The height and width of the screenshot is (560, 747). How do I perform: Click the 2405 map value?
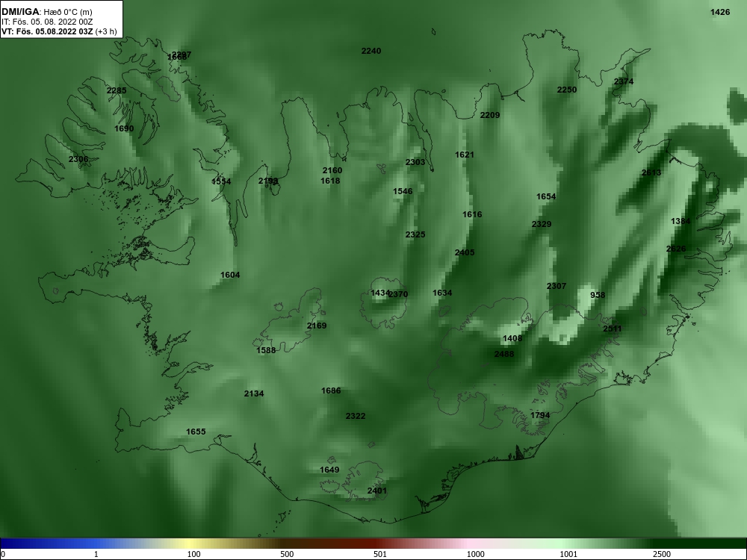(465, 252)
